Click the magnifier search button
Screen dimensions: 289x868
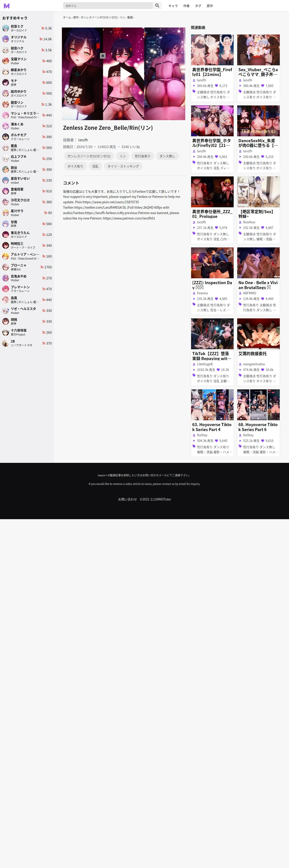[157, 6]
